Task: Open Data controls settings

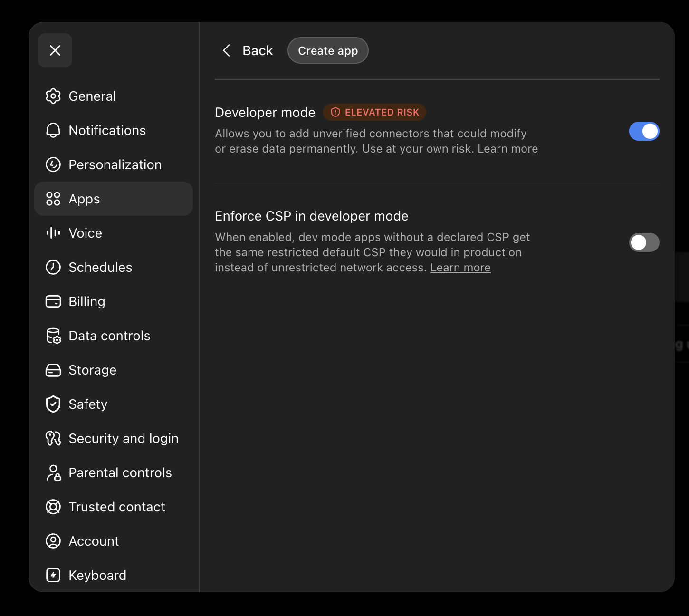Action: point(114,336)
